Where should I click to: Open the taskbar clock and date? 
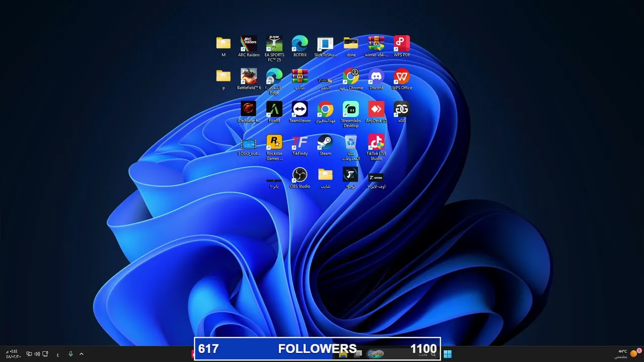click(13, 354)
